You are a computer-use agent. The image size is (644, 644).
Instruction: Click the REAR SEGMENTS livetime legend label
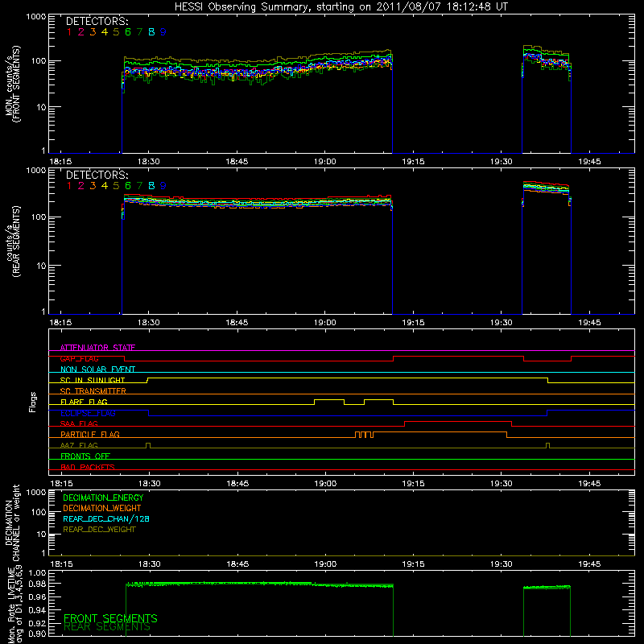(x=107, y=627)
